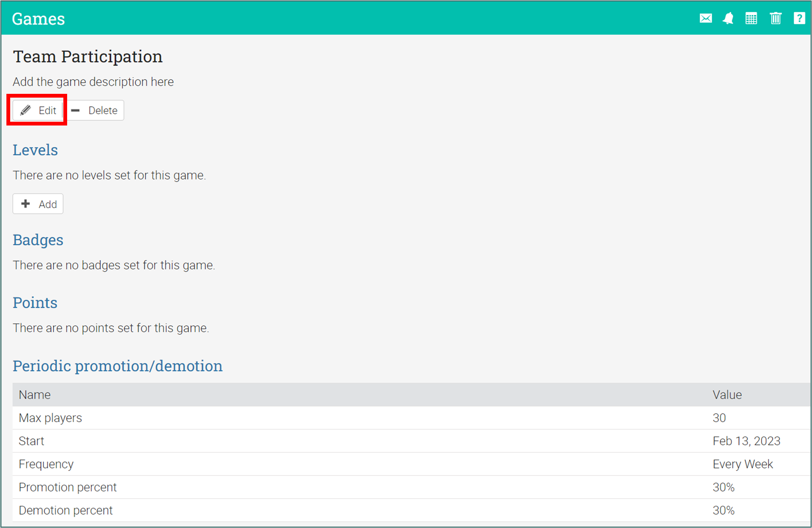812x528 pixels.
Task: Open the trash can icon in header
Action: point(775,18)
